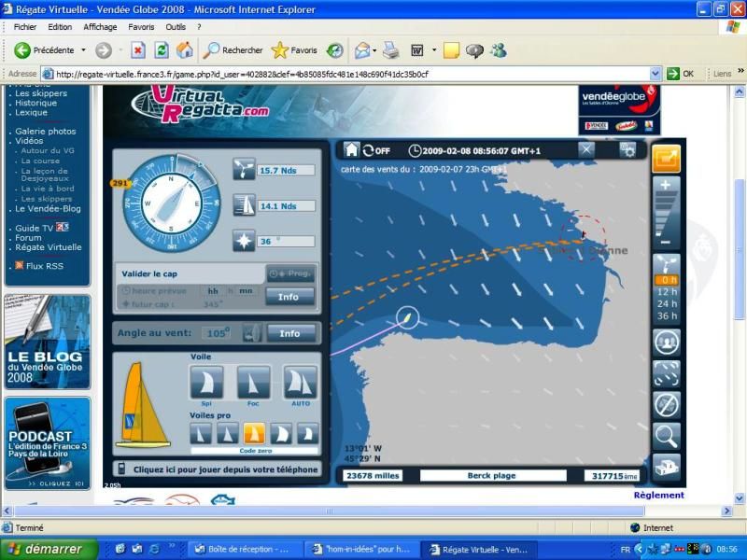Click the play-from-phone link

pos(218,469)
